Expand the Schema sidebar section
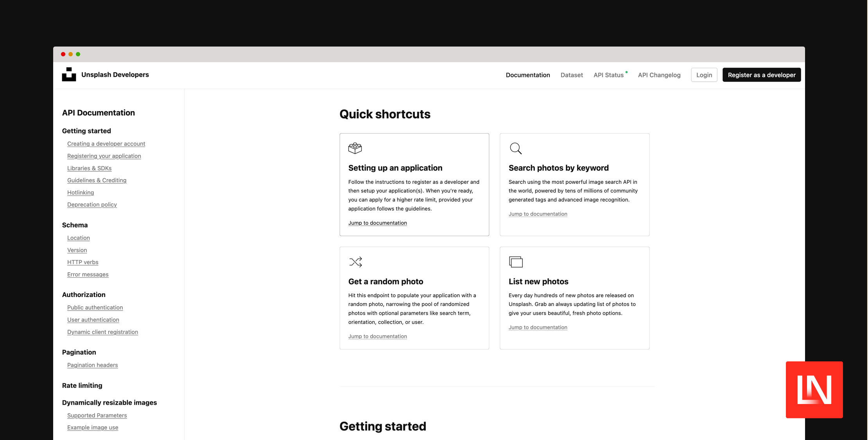 (75, 224)
